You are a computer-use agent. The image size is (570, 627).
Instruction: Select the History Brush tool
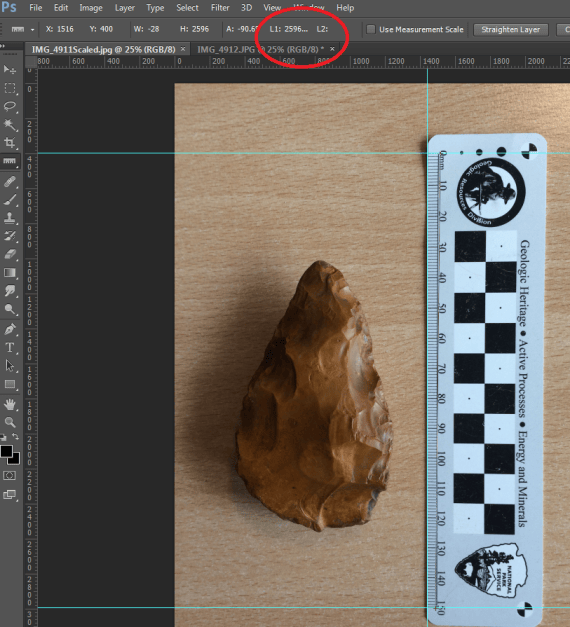[10, 236]
